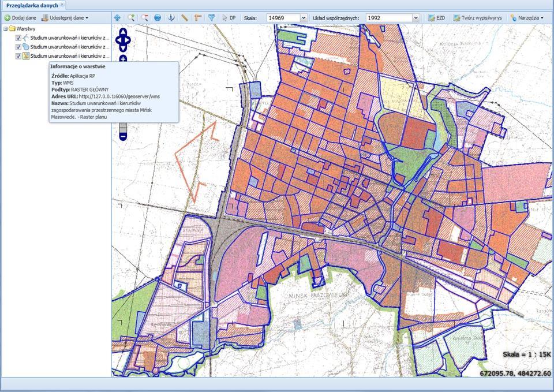Click the plus zoom-in map button
554x392 pixels.
(123, 59)
